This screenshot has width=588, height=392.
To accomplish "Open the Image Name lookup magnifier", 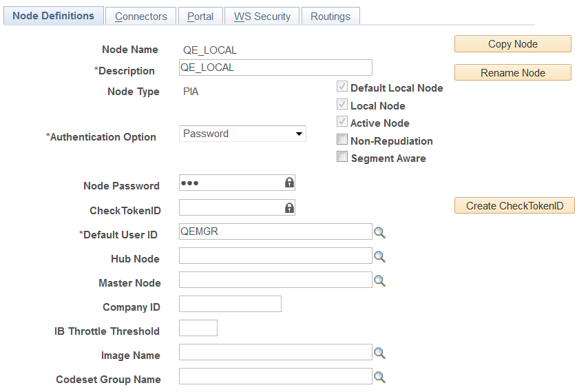I will [x=379, y=353].
